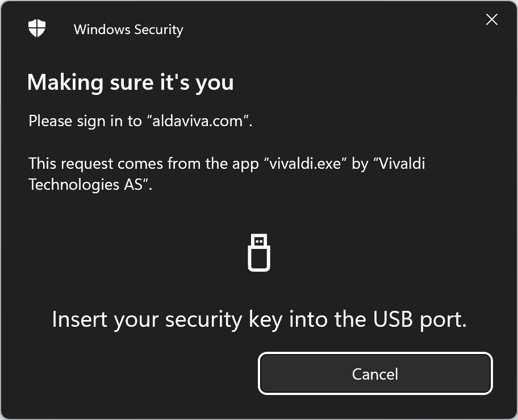The image size is (518, 420).
Task: Cancel the security key sign-in request
Action: coord(375,374)
